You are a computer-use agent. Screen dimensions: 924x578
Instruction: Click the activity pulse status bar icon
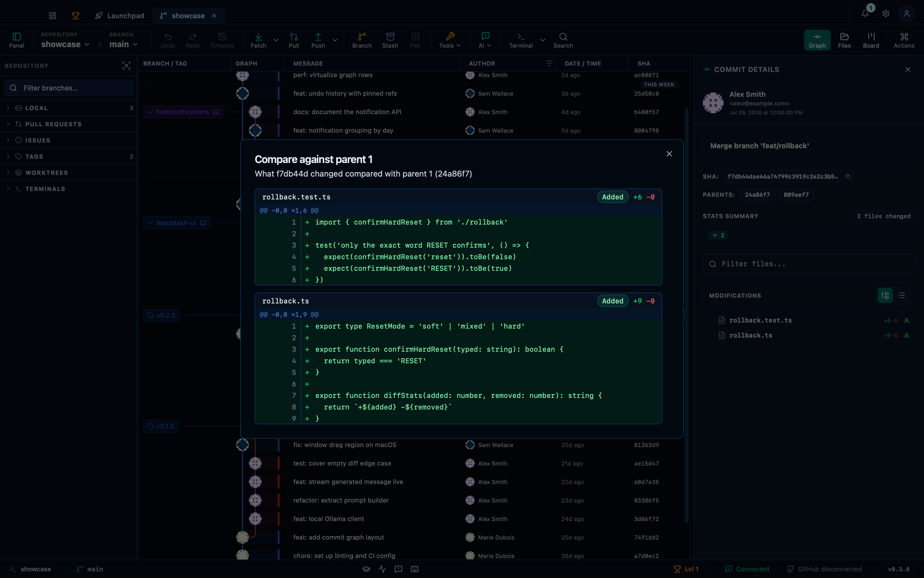pos(382,569)
